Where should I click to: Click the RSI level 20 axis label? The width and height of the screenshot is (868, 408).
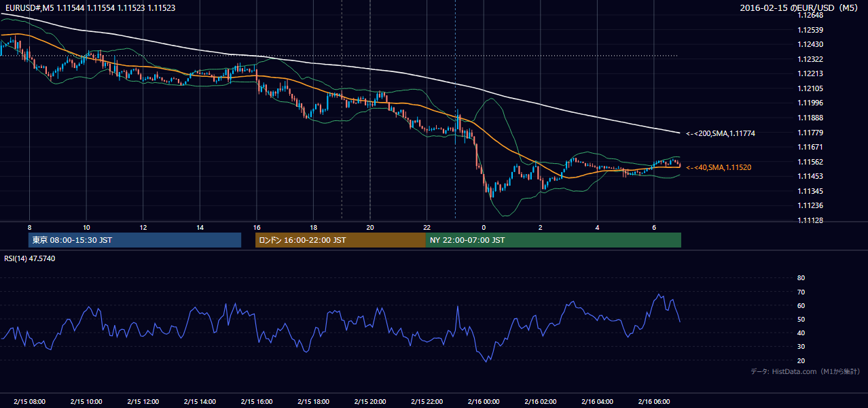click(801, 360)
